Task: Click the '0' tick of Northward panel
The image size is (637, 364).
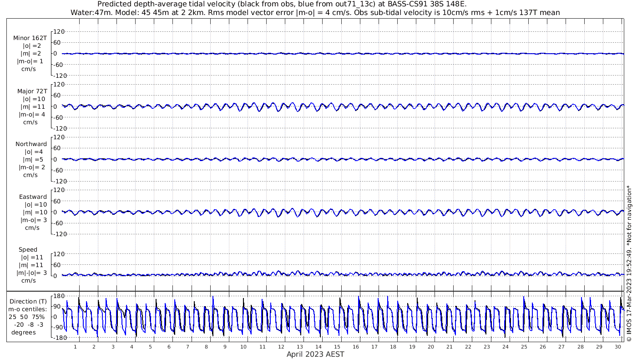Action: point(55,159)
